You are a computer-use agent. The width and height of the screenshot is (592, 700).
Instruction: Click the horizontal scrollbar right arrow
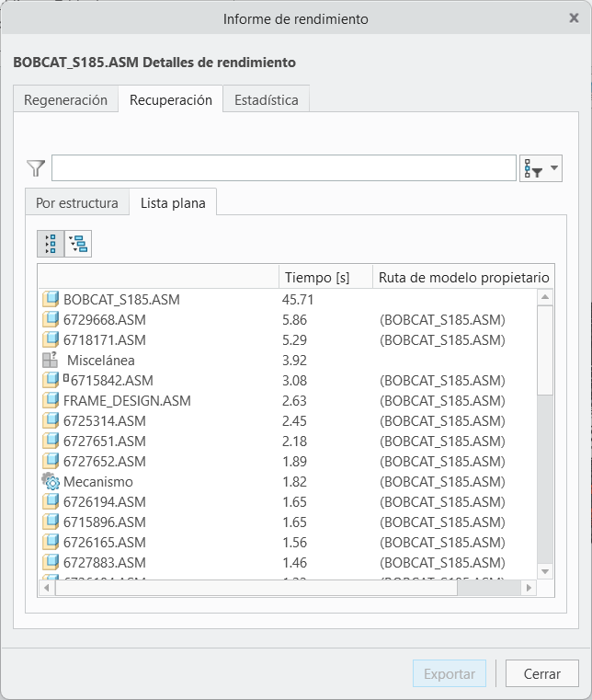point(529,588)
